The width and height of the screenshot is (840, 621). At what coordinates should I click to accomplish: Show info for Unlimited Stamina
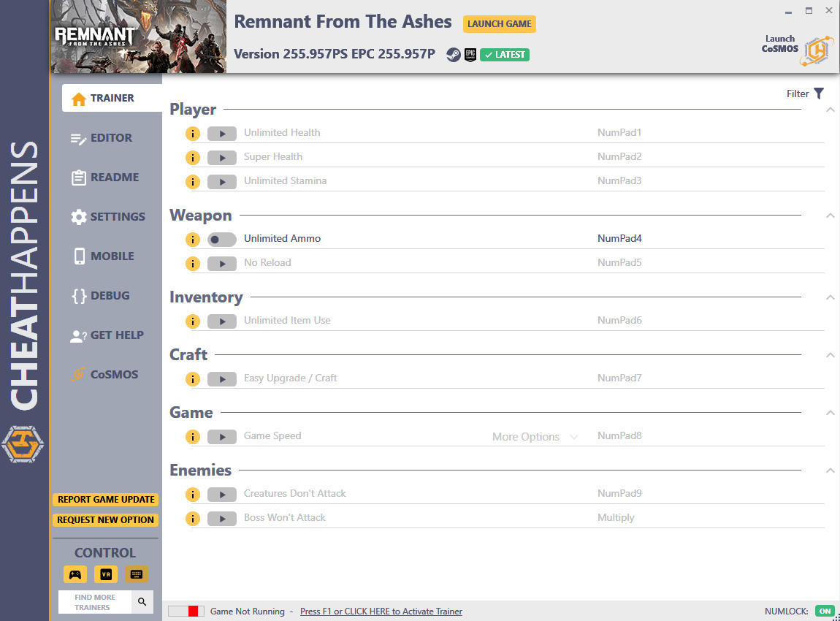click(x=193, y=182)
